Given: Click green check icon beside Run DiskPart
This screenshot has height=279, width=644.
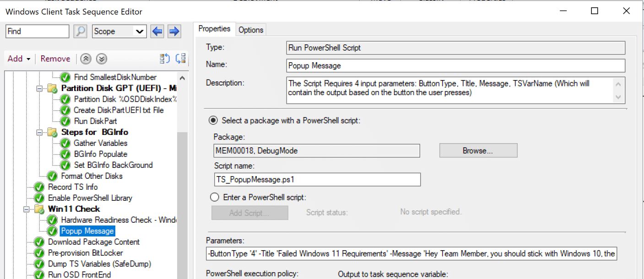Looking at the screenshot, I should coord(66,121).
